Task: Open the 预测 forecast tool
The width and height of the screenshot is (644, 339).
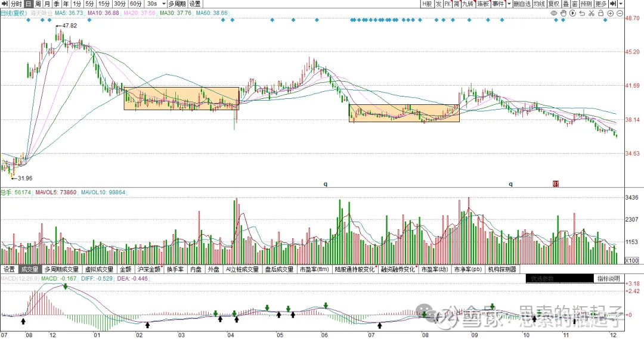Action: click(x=586, y=4)
